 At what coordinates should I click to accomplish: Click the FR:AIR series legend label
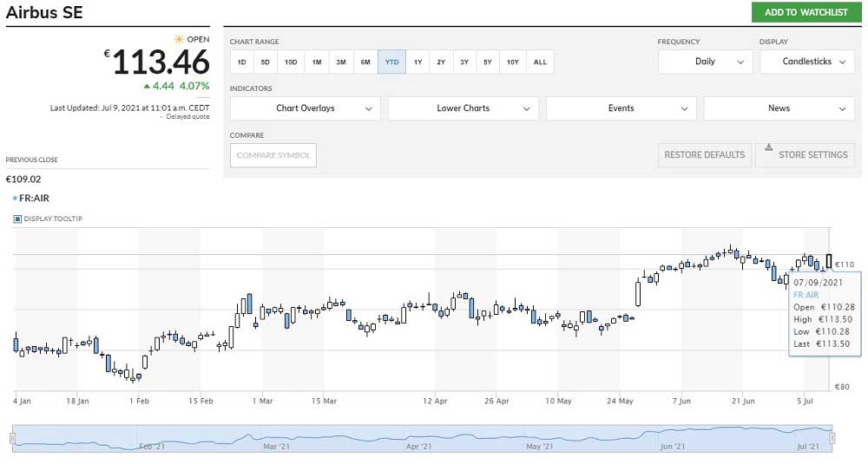34,198
